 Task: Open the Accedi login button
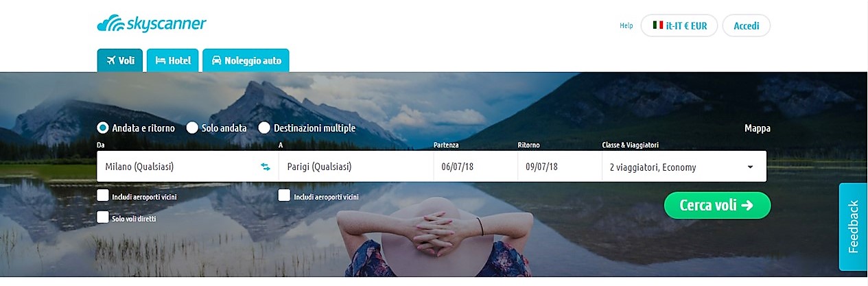(747, 25)
